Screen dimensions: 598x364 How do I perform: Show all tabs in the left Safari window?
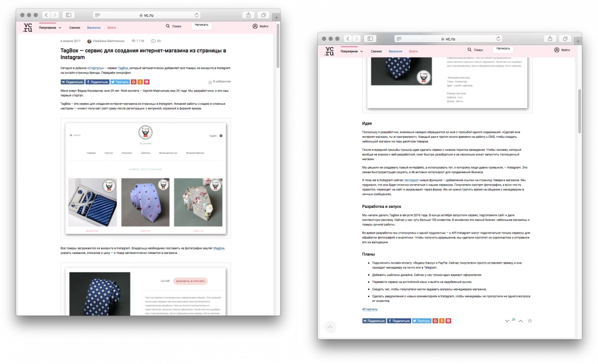(x=263, y=15)
